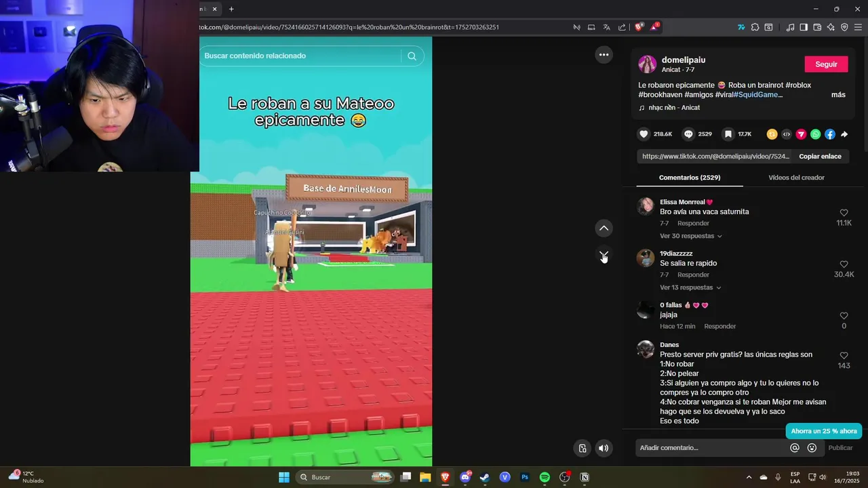Click Brave Shields lion icon

point(639,27)
